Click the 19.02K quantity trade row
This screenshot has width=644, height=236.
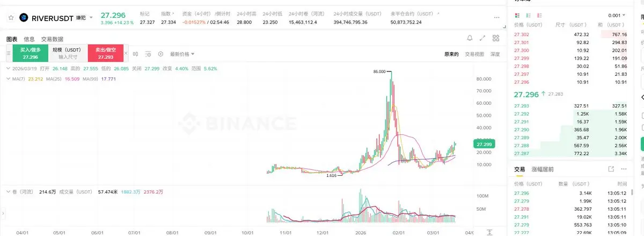click(570, 216)
